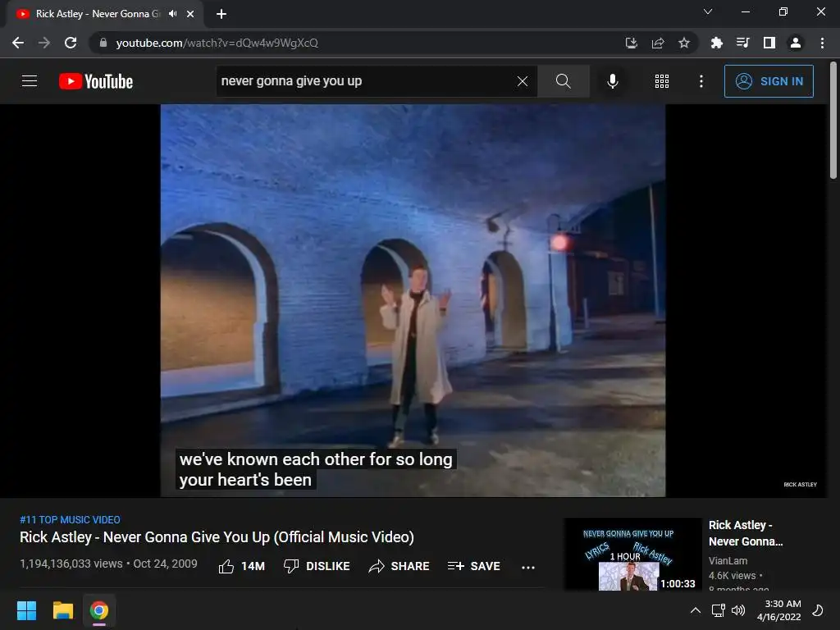Open the clock showing 3:30 AM

click(779, 610)
